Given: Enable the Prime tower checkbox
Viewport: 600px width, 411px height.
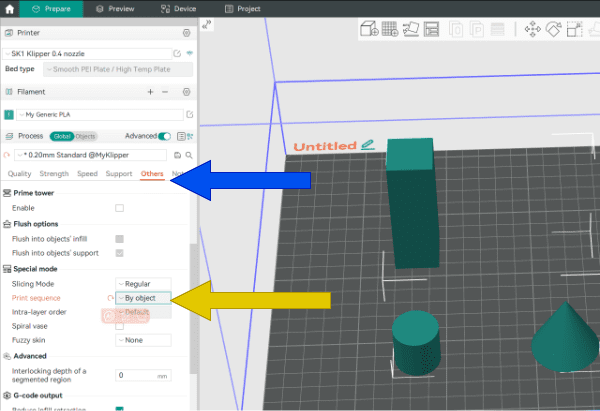Looking at the screenshot, I should [119, 208].
